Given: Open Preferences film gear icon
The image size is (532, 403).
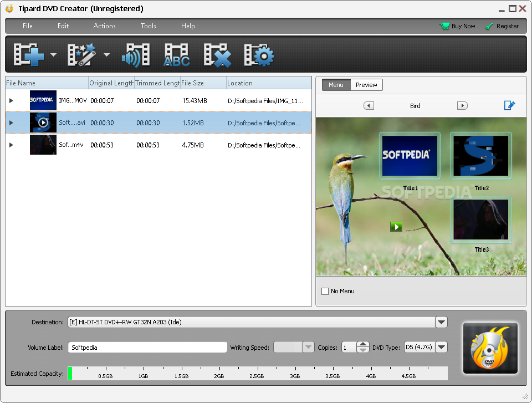Looking at the screenshot, I should pos(259,55).
